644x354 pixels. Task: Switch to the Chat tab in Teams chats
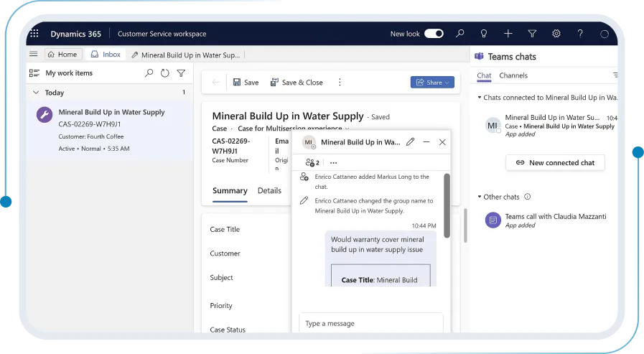pos(484,75)
